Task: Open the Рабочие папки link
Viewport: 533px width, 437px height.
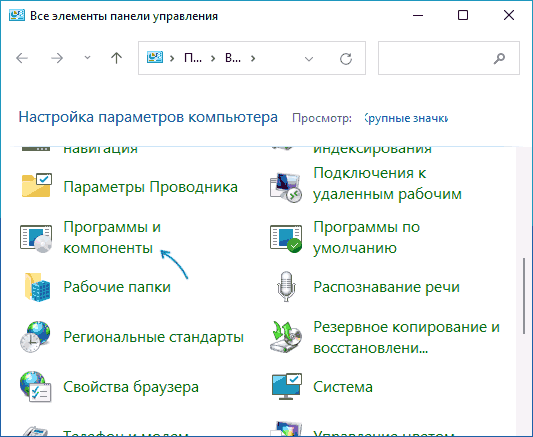Action: (117, 287)
